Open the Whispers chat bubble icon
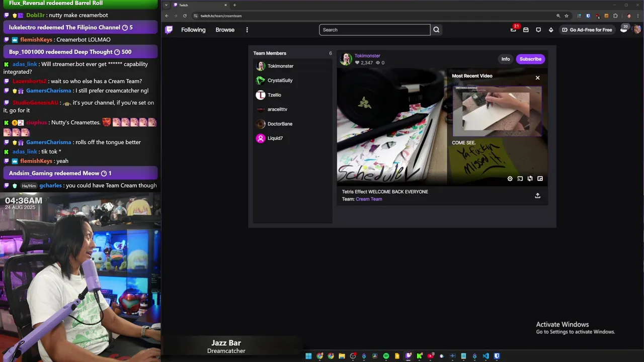This screenshot has width=644, height=362. coord(538,30)
